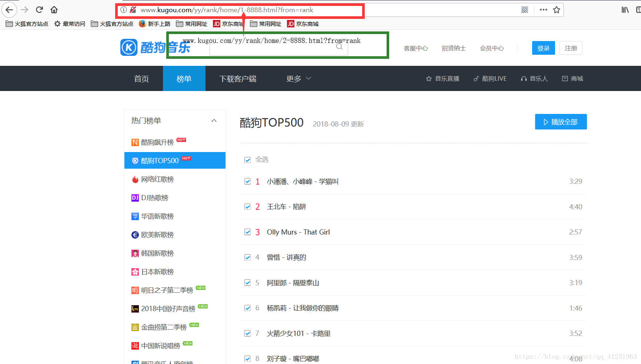
Task: Collapse the 热门榜单 section chevron
Action: (x=214, y=121)
